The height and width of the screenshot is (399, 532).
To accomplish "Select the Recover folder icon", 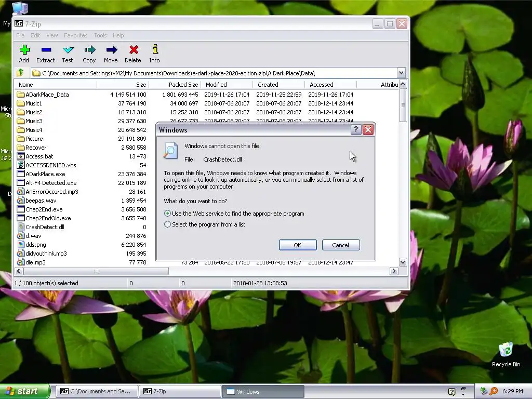I will [x=21, y=147].
